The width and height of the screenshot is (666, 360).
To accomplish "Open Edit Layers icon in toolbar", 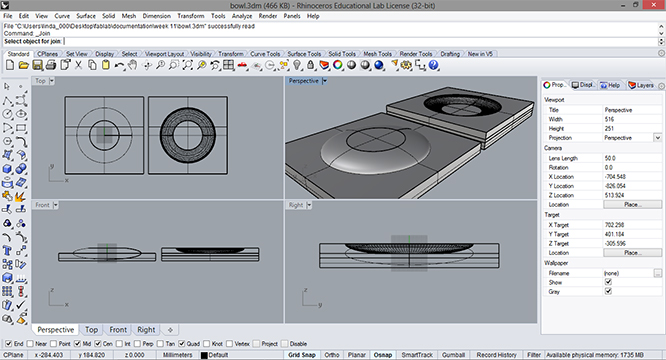I will coord(324,65).
